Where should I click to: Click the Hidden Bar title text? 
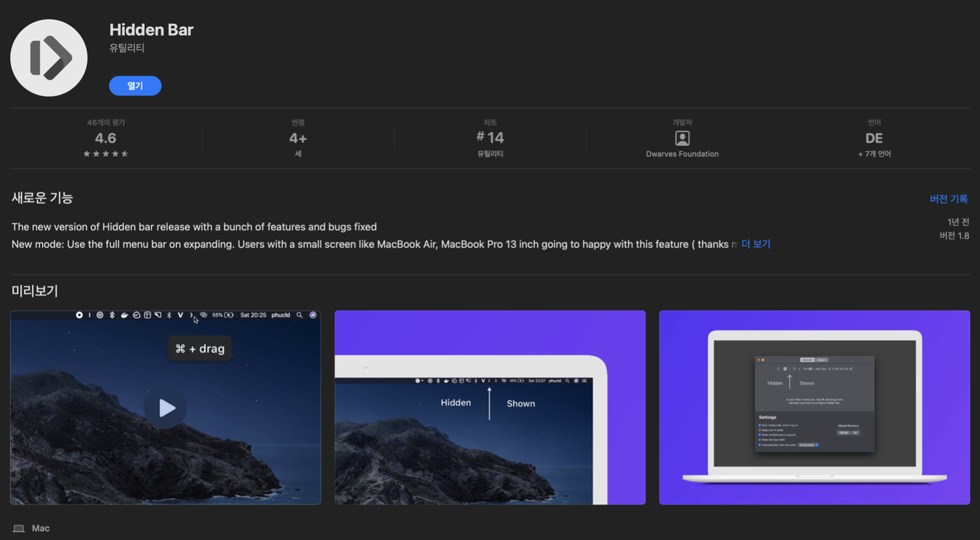click(x=151, y=29)
